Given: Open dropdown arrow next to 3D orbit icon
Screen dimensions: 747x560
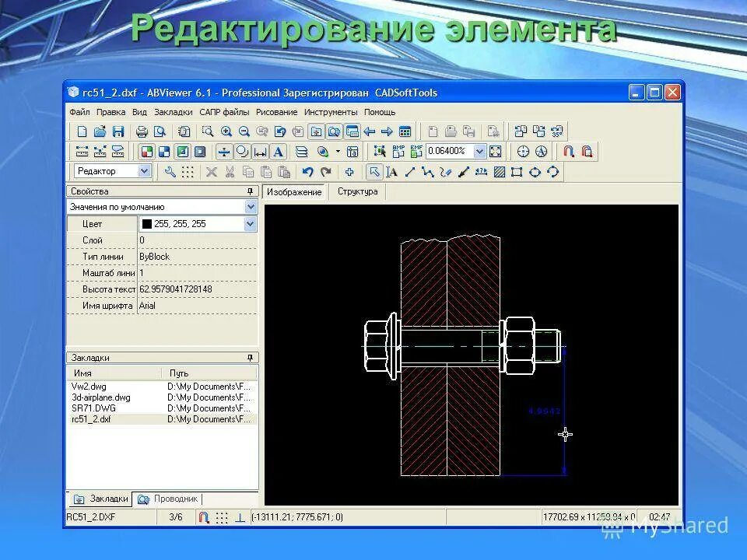Looking at the screenshot, I should point(338,152).
